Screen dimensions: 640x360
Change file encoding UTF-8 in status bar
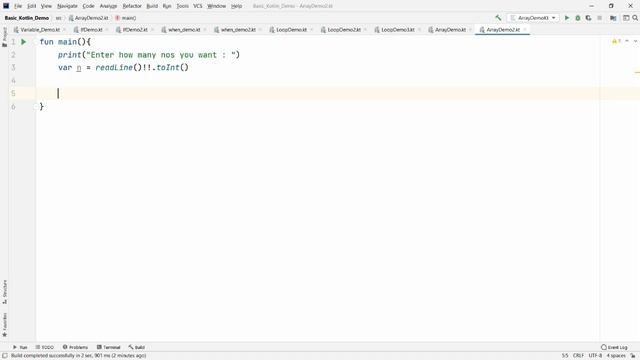tap(595, 356)
